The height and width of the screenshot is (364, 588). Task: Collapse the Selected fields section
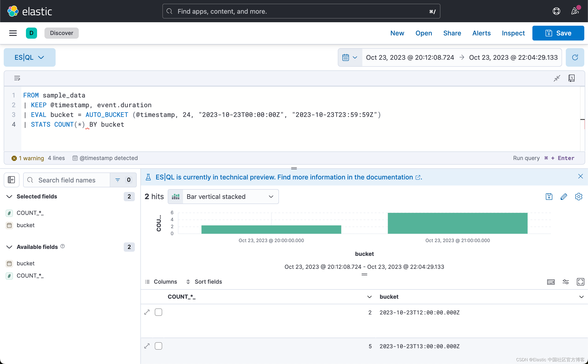point(9,196)
